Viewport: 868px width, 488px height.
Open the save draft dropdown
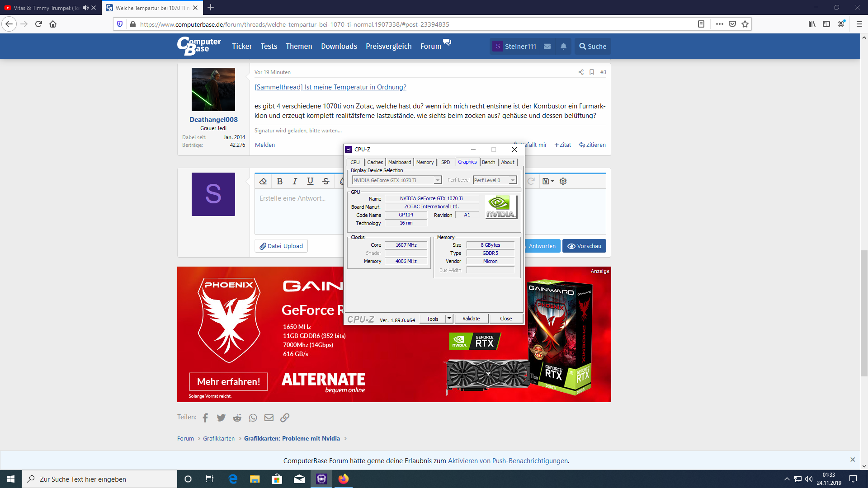tap(548, 181)
